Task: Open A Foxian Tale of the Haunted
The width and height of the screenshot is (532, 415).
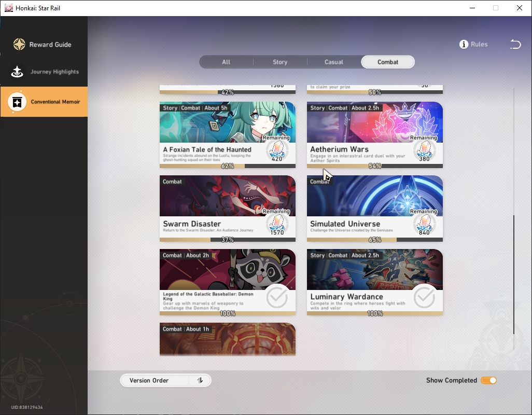Action: 227,135
